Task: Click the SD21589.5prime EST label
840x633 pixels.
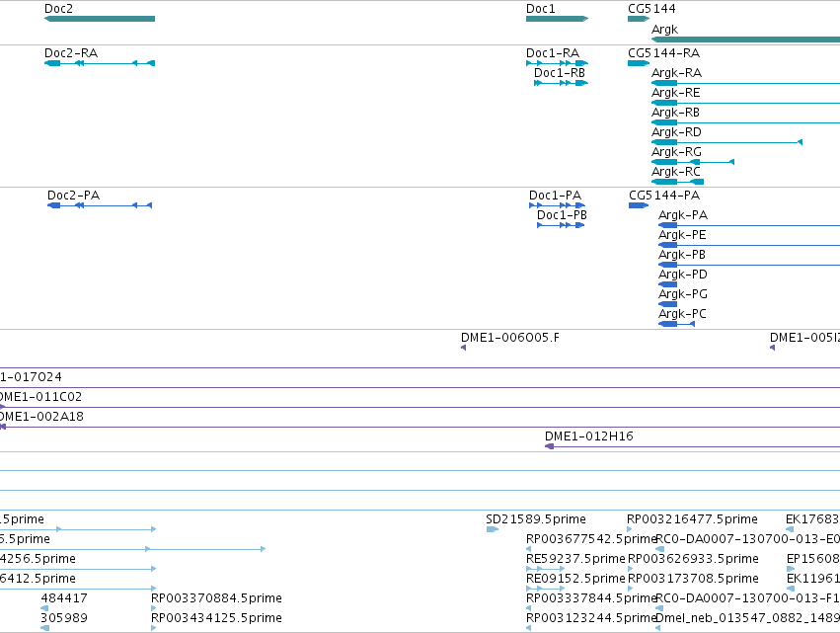Action: click(536, 519)
